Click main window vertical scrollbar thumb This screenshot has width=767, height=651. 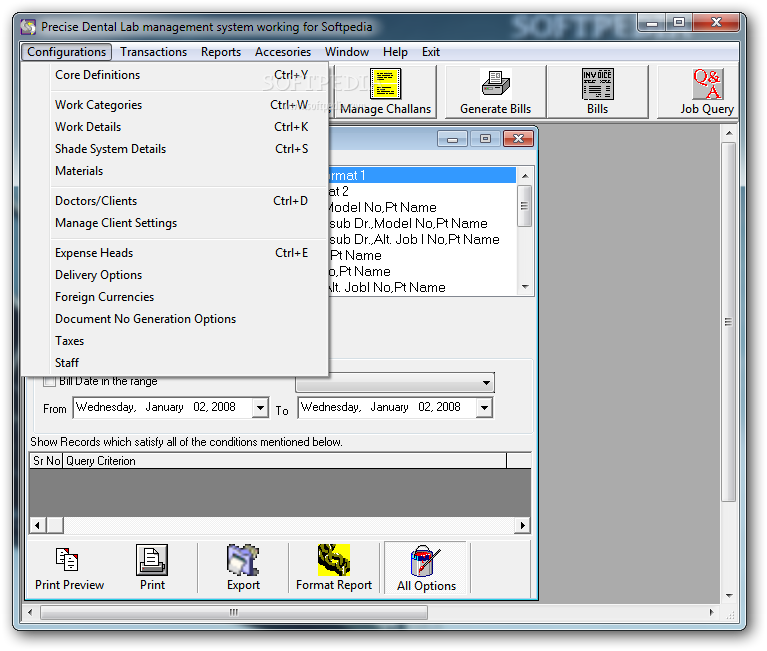pyautogui.click(x=728, y=322)
